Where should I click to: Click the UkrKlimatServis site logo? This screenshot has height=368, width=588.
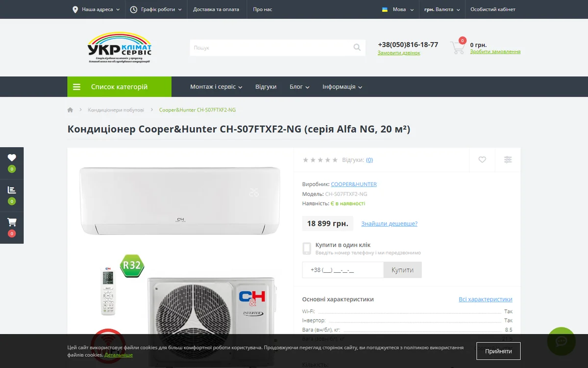coord(120,48)
